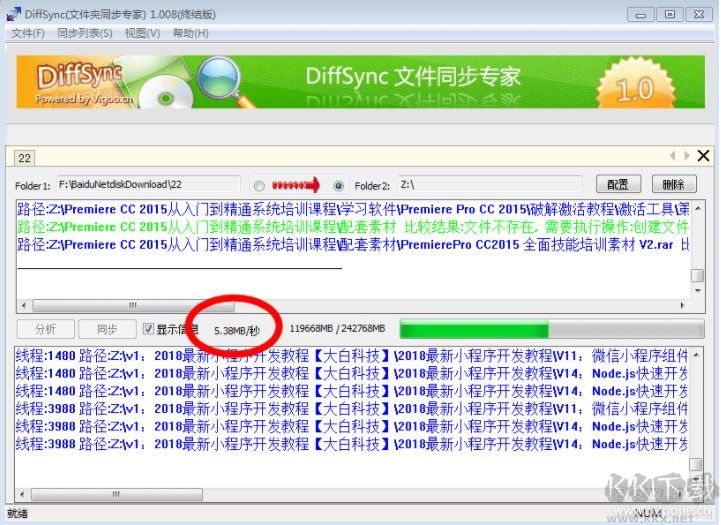Click log line with PremierePro CC2015 全面技能培训素材 V2.rar
Image resolution: width=721 pixels, height=525 pixels.
pos(353,244)
